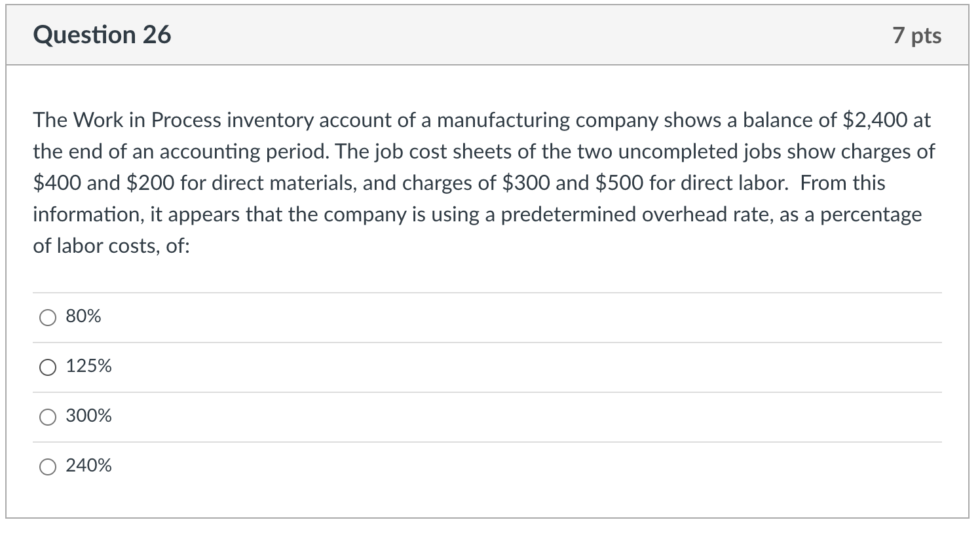Viewport: 980px width, 537px height.
Task: Select the 300% answer radio button
Action: click(47, 417)
